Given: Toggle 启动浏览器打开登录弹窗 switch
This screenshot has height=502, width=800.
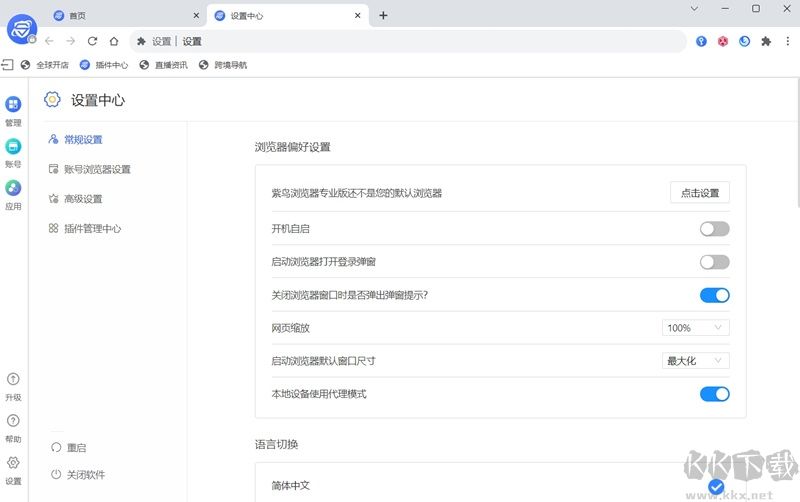Looking at the screenshot, I should click(x=714, y=262).
